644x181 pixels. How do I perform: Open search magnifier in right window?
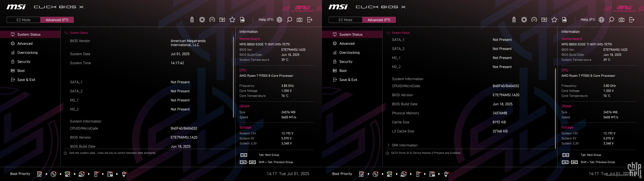(x=611, y=20)
